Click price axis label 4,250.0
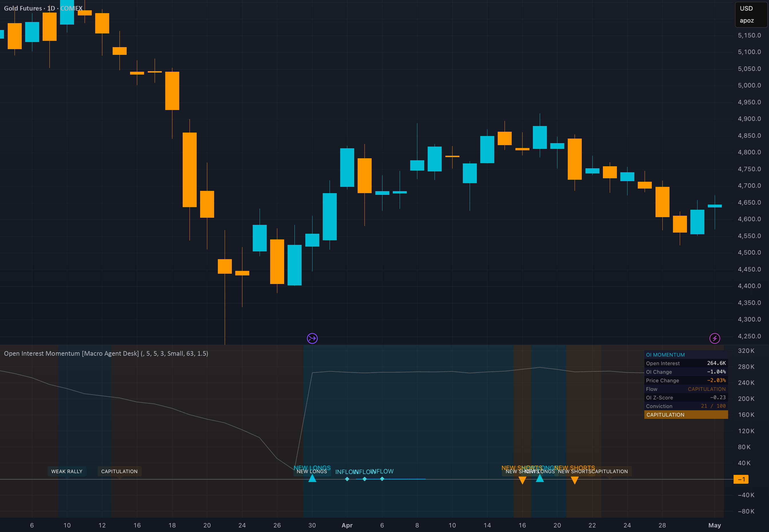Viewport: 769px width, 532px height. (749, 336)
